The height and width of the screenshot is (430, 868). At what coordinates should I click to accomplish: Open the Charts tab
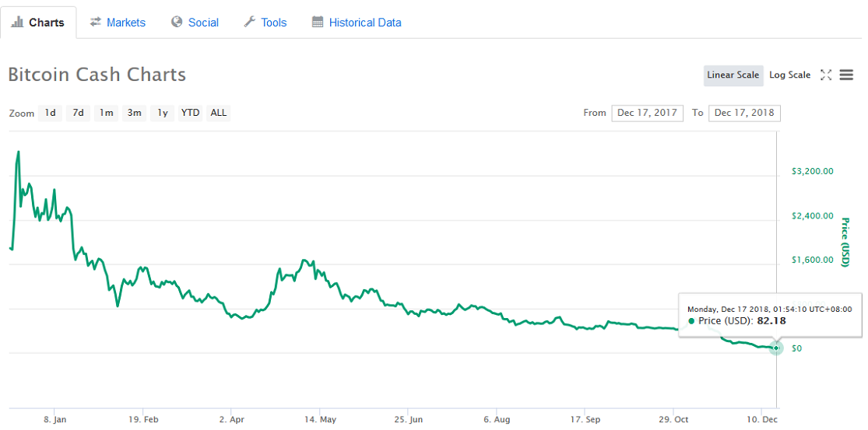(38, 23)
